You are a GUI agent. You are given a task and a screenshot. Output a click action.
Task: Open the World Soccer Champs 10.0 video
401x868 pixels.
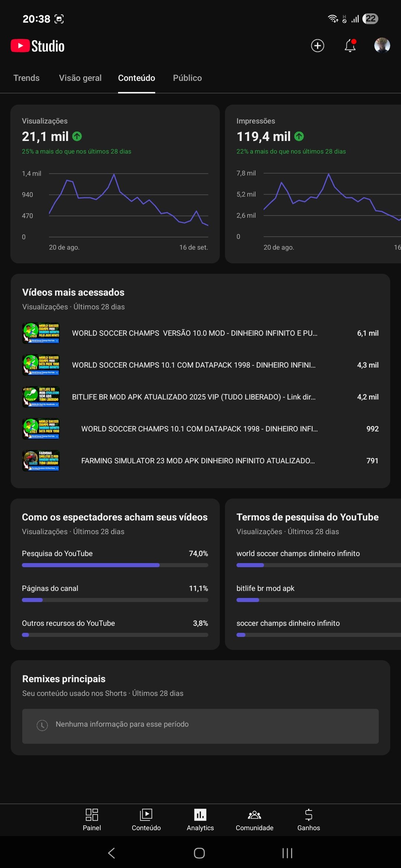(x=195, y=333)
